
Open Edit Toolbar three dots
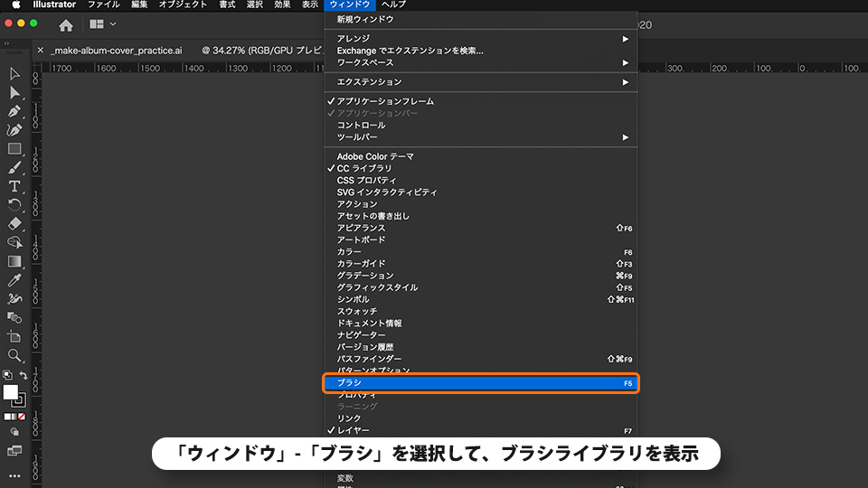(x=14, y=476)
